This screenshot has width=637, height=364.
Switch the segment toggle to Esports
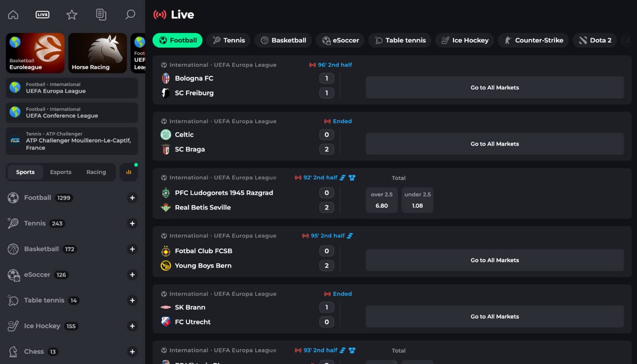click(x=60, y=172)
